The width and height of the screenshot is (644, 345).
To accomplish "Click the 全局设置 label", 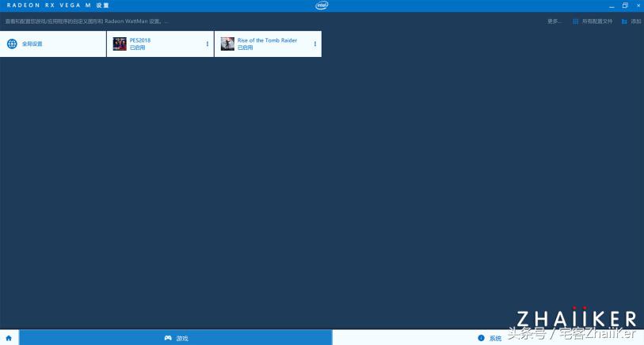I will (32, 44).
